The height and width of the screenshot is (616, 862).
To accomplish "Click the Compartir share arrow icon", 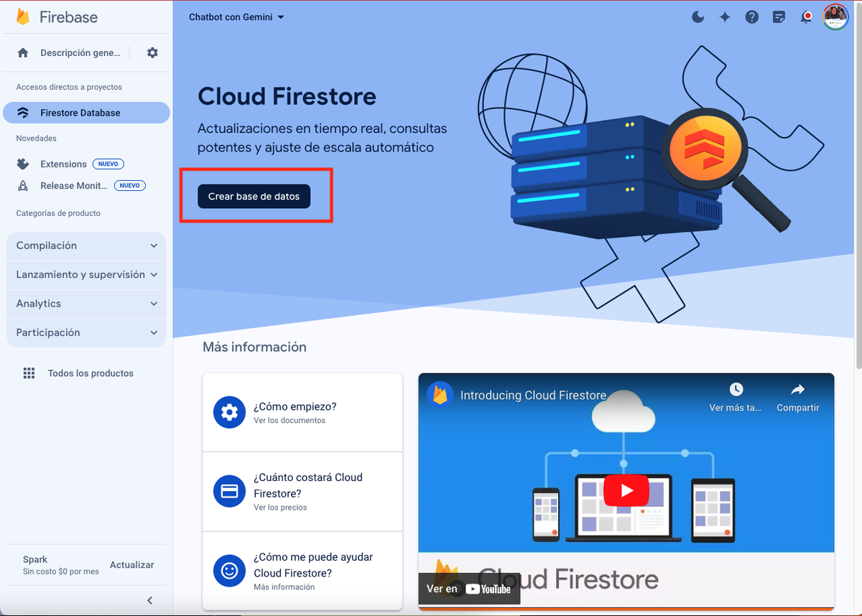I will coord(797,389).
